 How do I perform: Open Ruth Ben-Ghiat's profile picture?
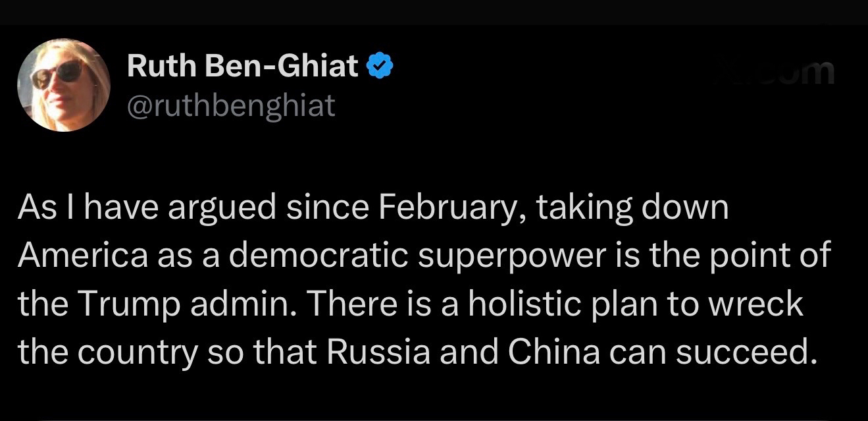[x=63, y=84]
